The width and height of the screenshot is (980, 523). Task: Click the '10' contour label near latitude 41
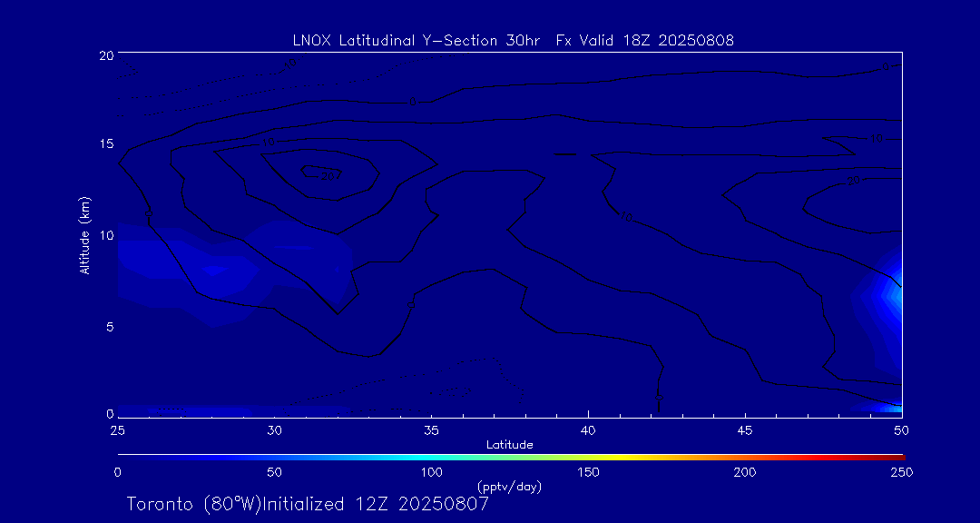(626, 216)
